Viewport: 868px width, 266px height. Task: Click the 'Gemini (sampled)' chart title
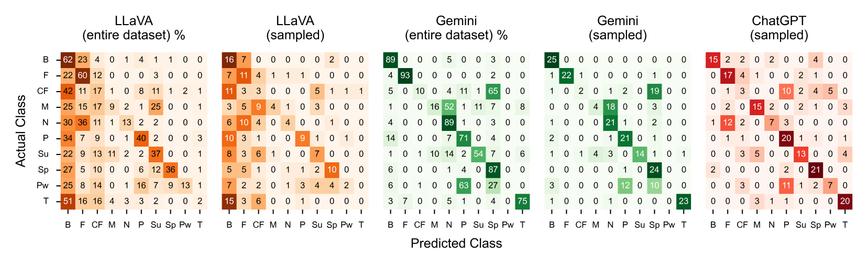pyautogui.click(x=618, y=28)
